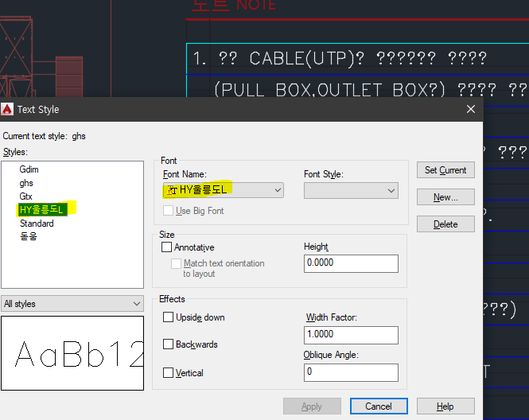Click the Width Factor input field
The height and width of the screenshot is (420, 529).
351,335
